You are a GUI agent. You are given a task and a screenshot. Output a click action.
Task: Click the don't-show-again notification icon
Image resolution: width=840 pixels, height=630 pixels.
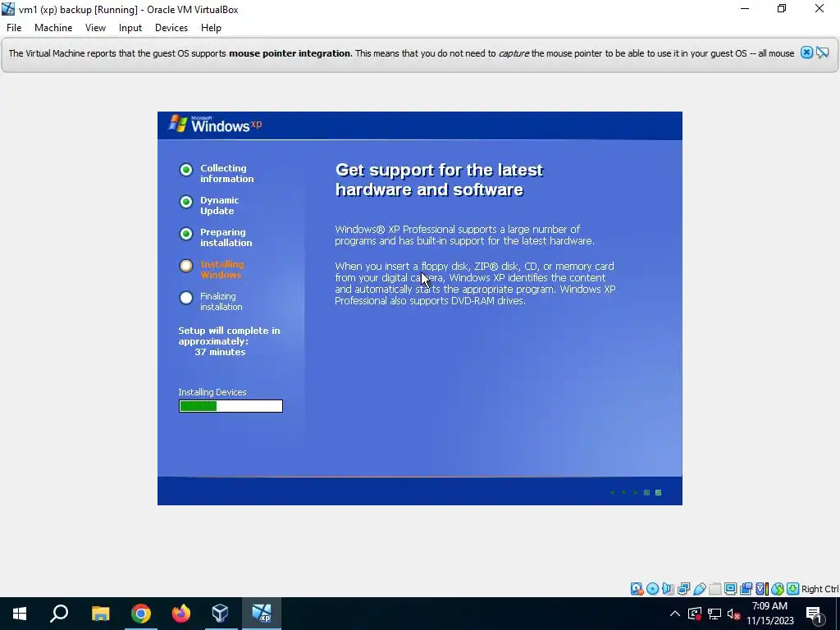point(823,52)
